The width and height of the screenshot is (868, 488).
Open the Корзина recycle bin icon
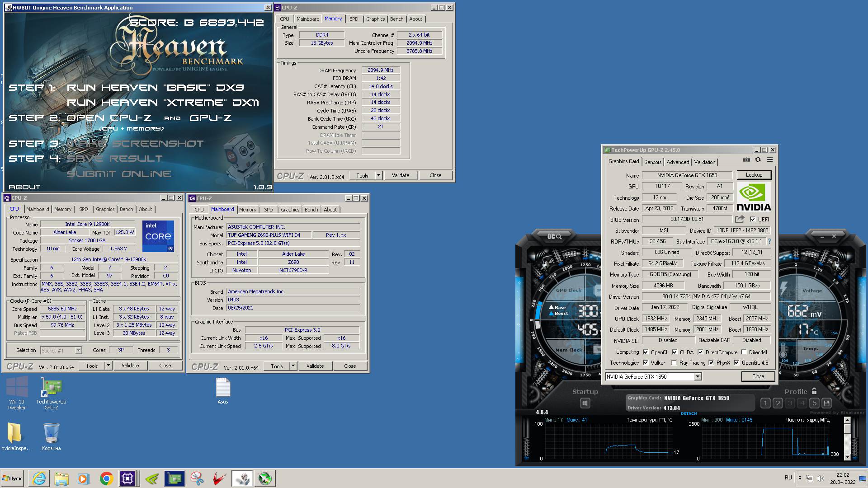tap(51, 437)
